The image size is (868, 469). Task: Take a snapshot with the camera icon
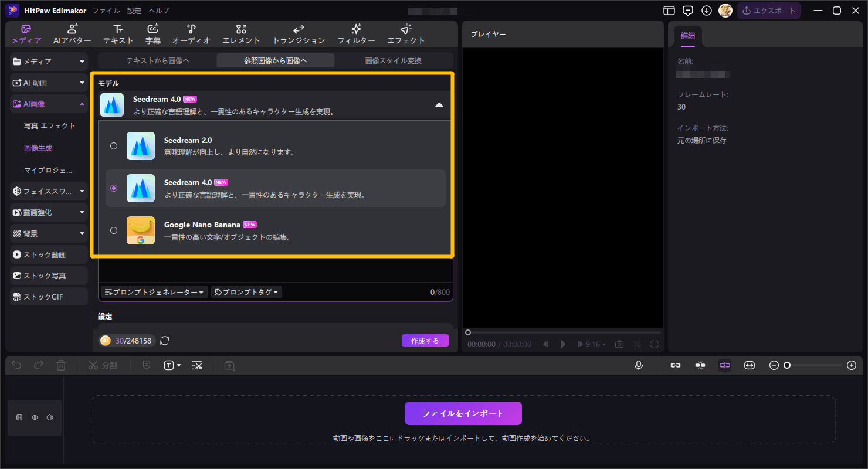[619, 344]
